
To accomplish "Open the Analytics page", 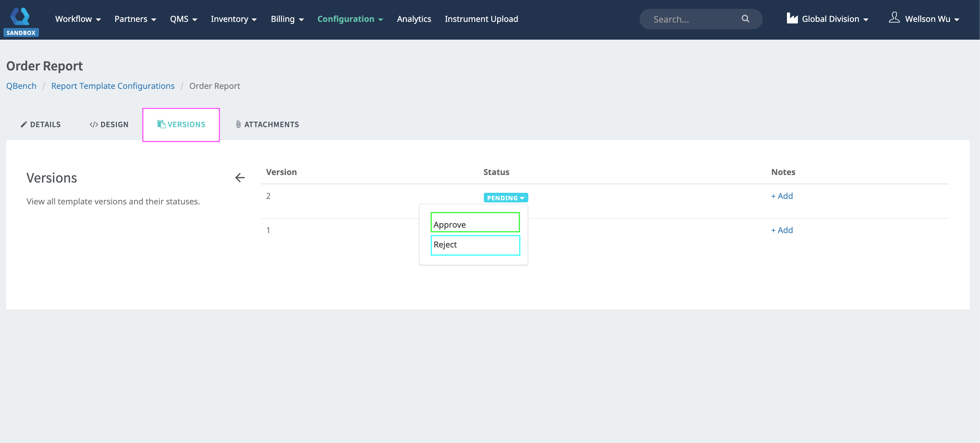I will pos(413,19).
